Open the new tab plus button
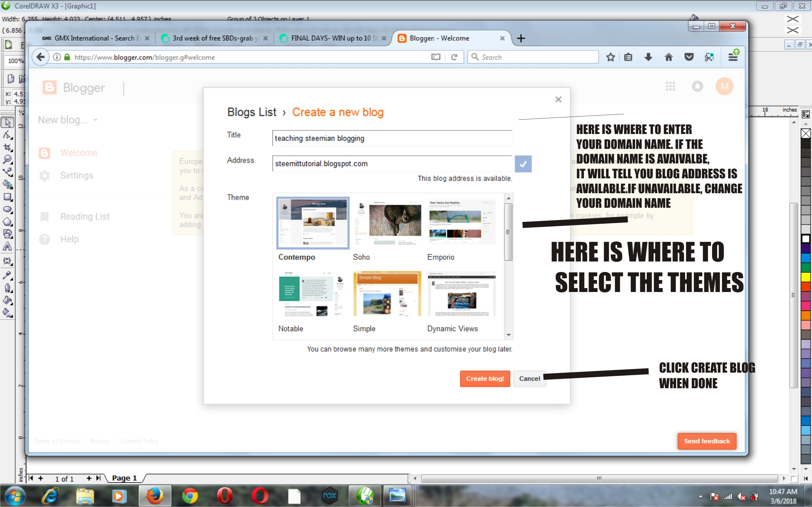The image size is (812, 507). pos(521,38)
